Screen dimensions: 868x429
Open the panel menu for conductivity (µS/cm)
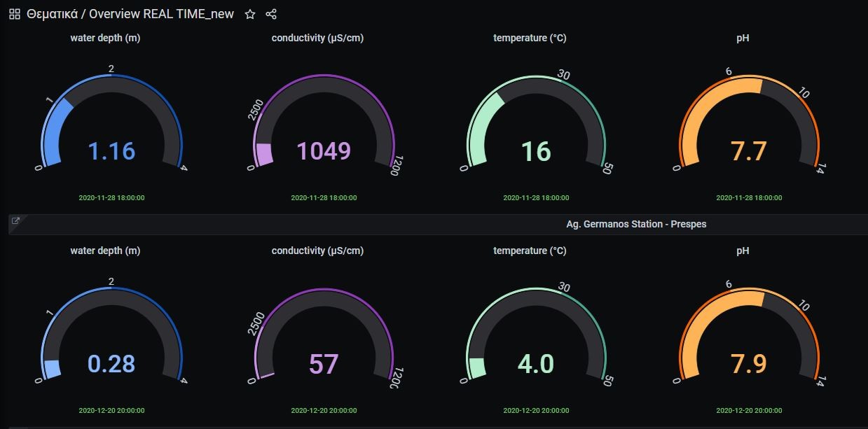click(x=317, y=38)
